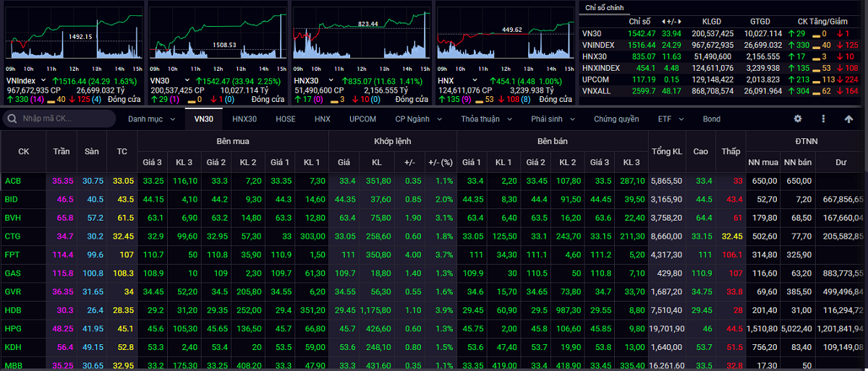The height and width of the screenshot is (371, 868).
Task: Click the up-arrow collapse icon beside the menu
Action: [848, 119]
